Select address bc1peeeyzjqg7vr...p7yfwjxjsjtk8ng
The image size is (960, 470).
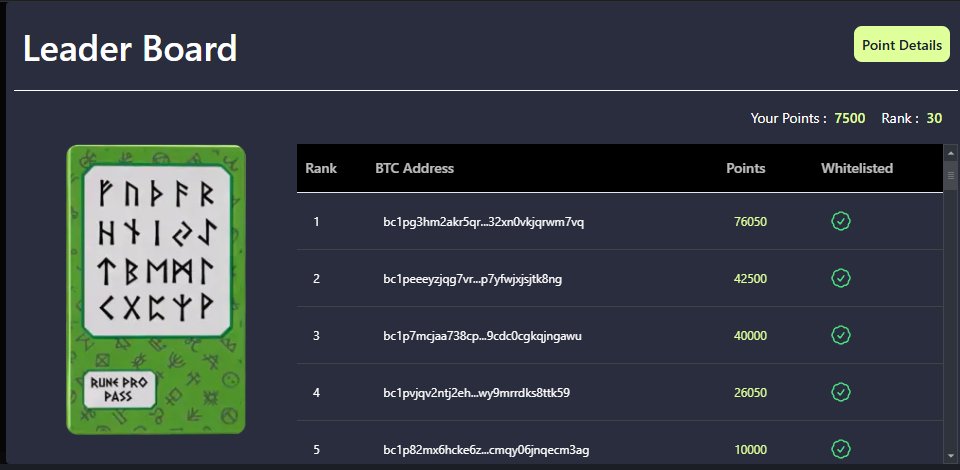point(473,279)
